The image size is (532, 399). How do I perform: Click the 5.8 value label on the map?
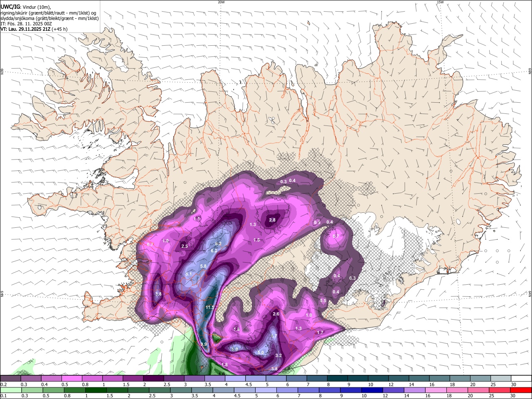coord(203,266)
